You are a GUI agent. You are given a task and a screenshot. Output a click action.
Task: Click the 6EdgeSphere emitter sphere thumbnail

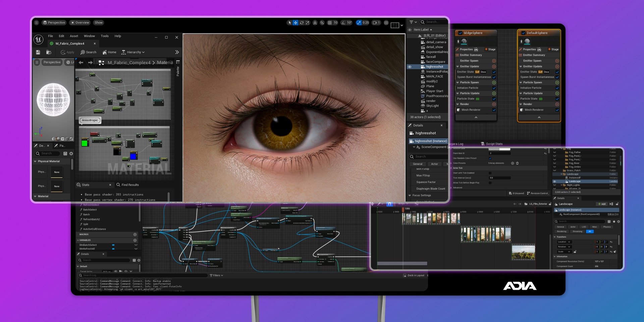click(x=464, y=41)
